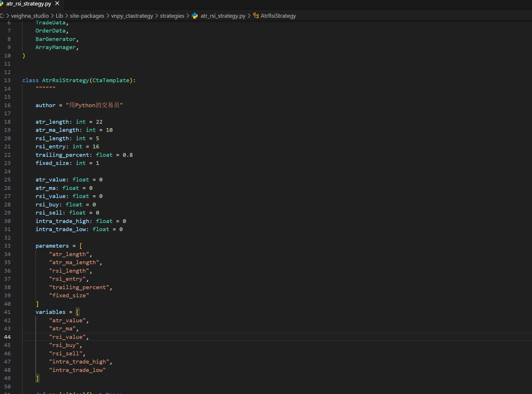Click closing bracket of variables list
Image resolution: width=532 pixels, height=394 pixels.
(x=37, y=378)
